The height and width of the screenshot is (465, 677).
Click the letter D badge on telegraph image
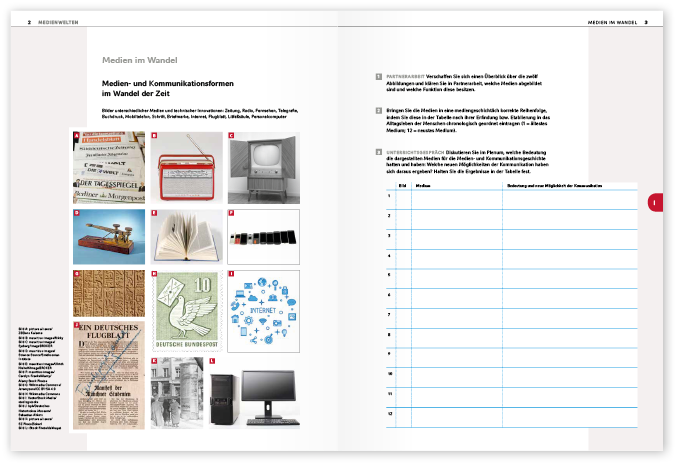point(77,213)
